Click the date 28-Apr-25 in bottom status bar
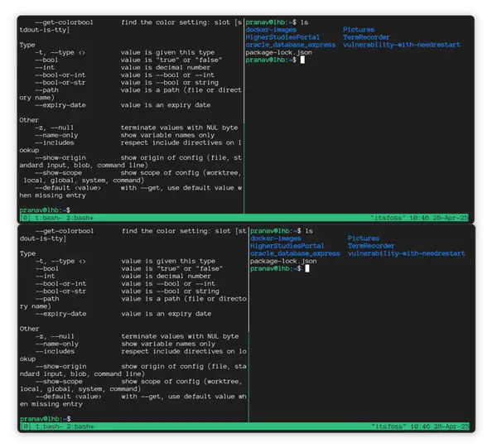The image size is (497, 448). pyautogui.click(x=455, y=426)
